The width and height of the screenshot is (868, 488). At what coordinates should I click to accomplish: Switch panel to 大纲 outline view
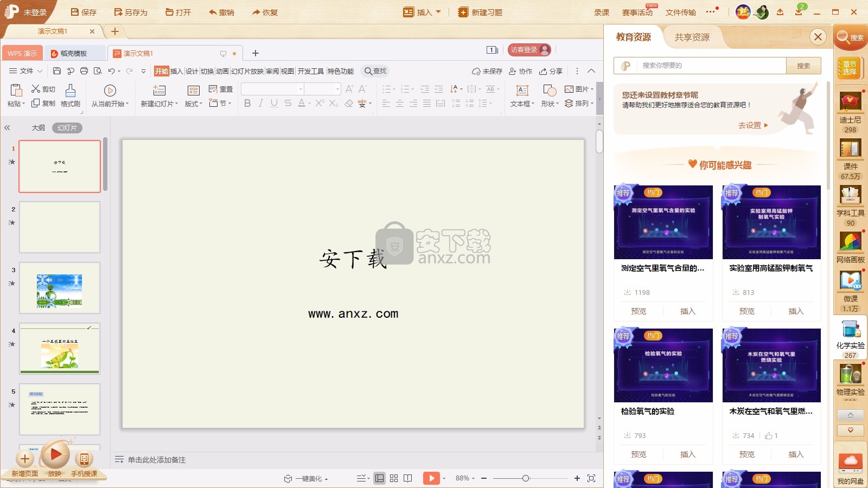(x=39, y=128)
